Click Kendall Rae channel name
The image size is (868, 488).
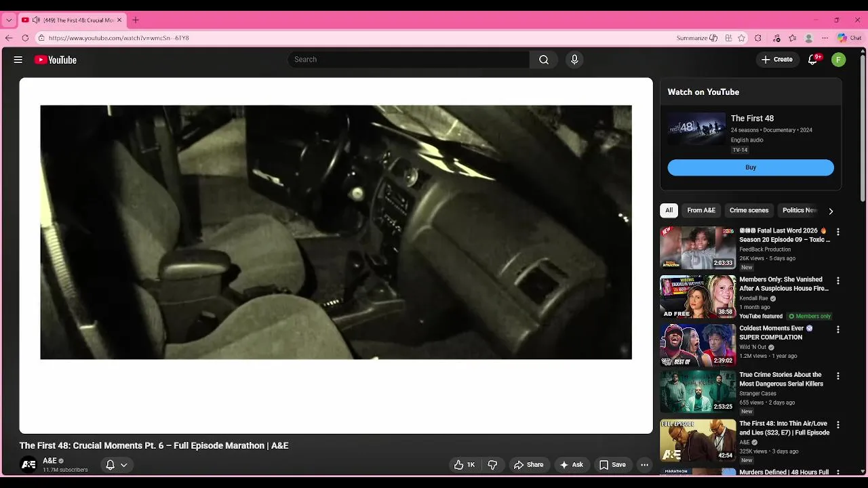(x=754, y=298)
